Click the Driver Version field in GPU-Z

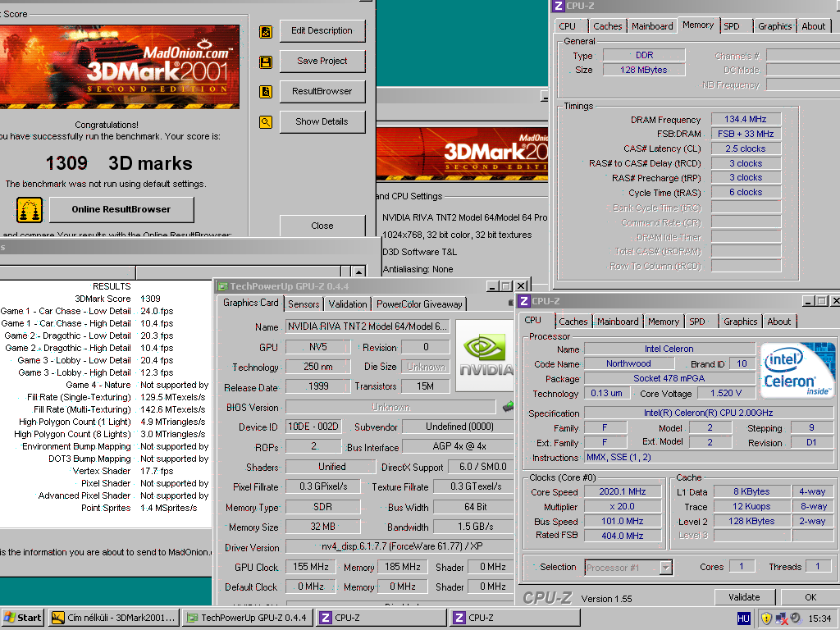click(x=399, y=546)
